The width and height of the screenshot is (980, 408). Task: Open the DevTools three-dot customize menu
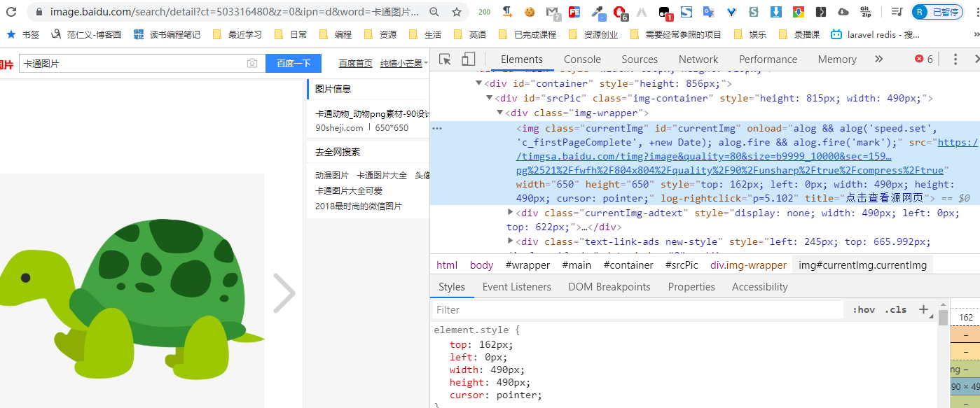point(955,59)
